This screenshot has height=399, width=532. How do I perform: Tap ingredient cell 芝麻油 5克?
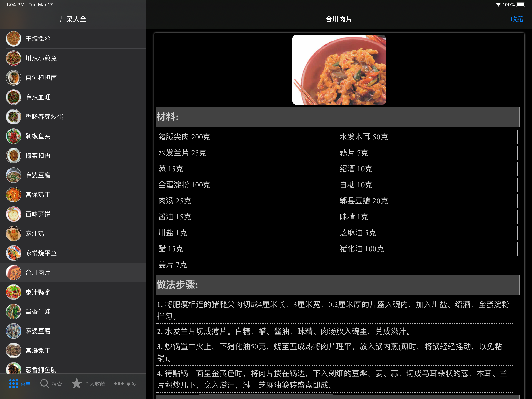click(428, 233)
